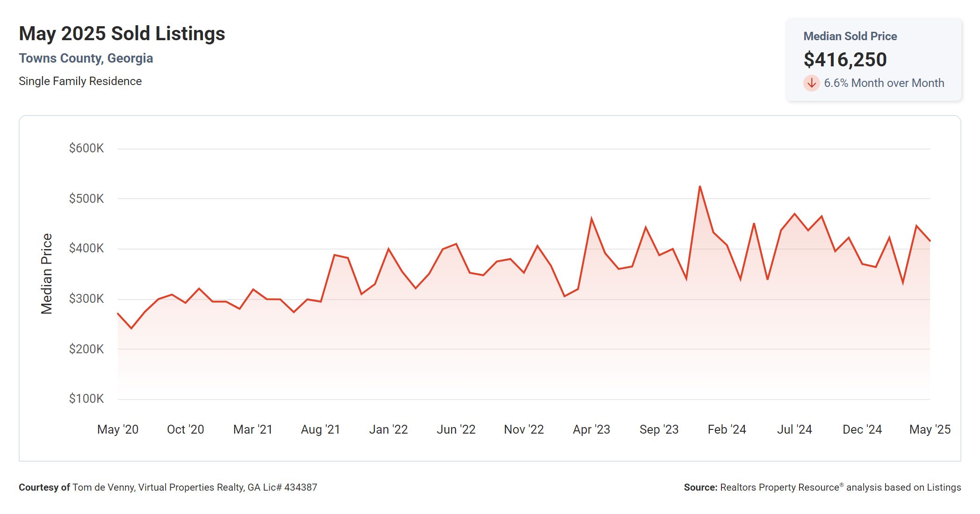Image resolution: width=980 pixels, height=514 pixels.
Task: Click the May '20 x-axis label
Action: point(118,429)
